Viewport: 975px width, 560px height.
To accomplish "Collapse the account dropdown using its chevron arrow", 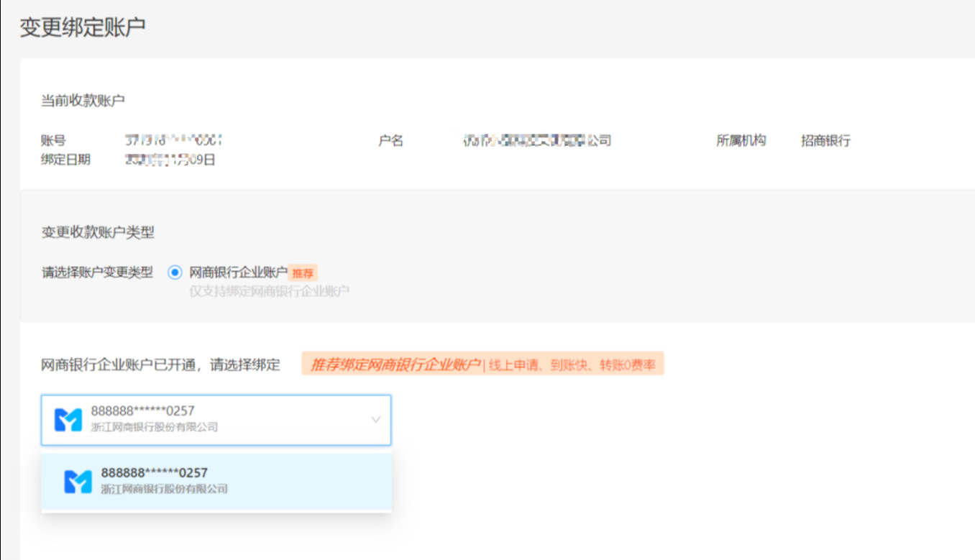I will click(375, 420).
